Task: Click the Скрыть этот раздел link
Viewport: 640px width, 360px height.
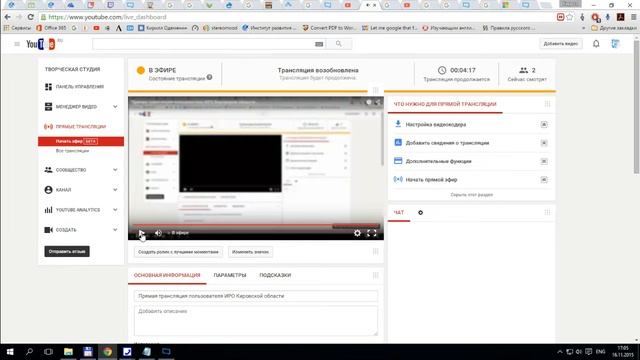Action: (471, 195)
